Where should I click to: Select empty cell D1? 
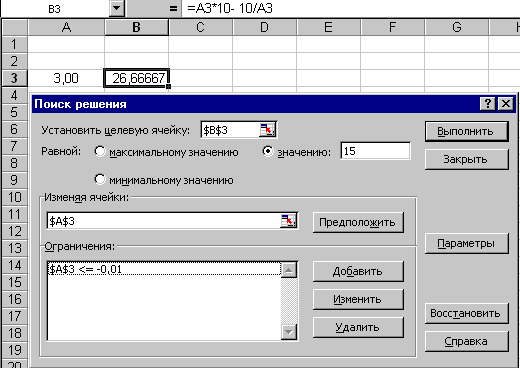pyautogui.click(x=265, y=44)
